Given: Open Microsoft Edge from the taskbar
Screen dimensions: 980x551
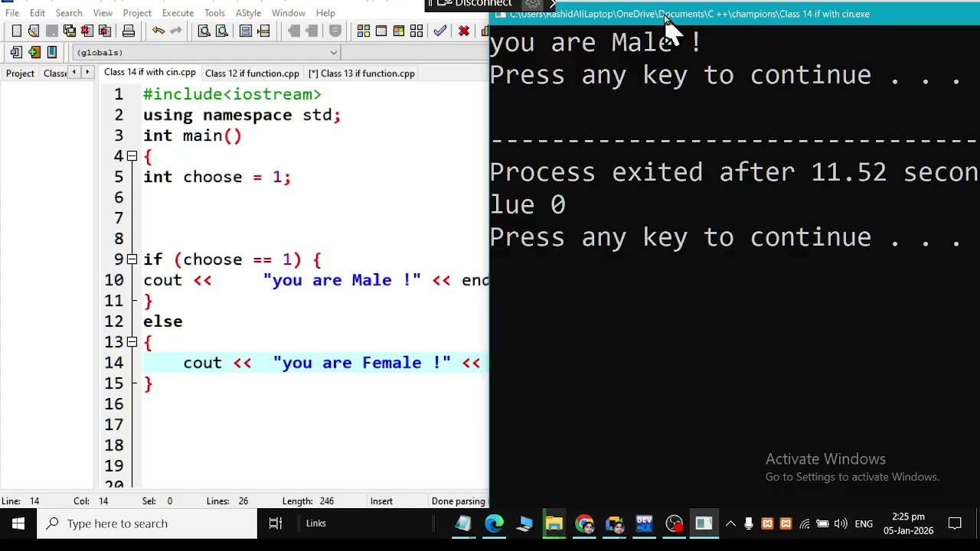Looking at the screenshot, I should coord(494,523).
